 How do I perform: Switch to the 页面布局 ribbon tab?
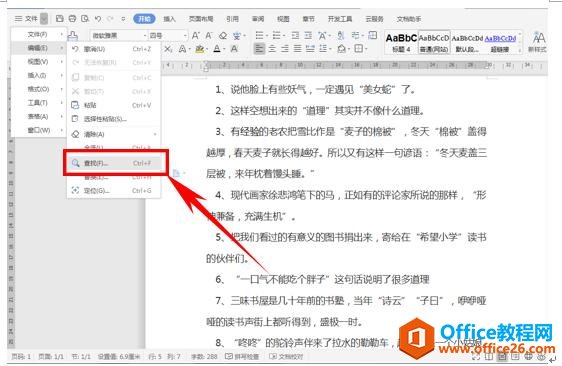point(201,19)
